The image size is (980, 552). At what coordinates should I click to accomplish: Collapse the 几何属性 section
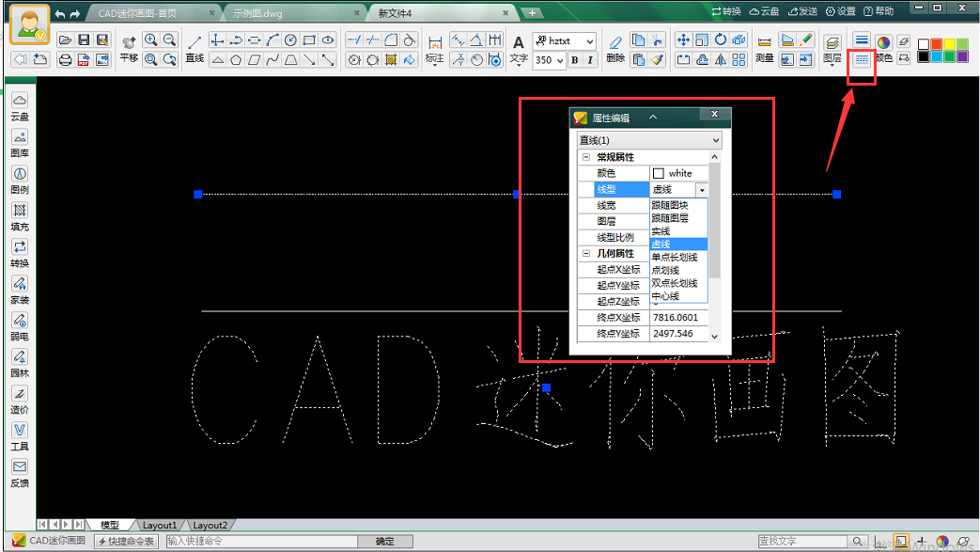pyautogui.click(x=586, y=254)
